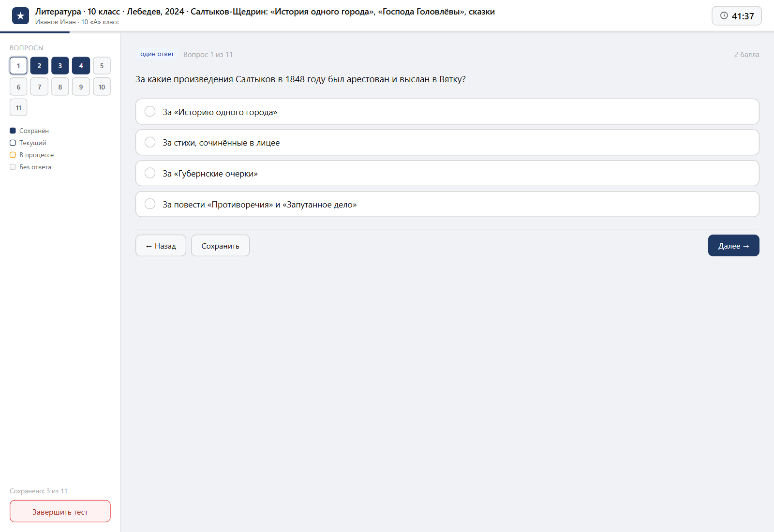Jump to question 11

tap(18, 107)
